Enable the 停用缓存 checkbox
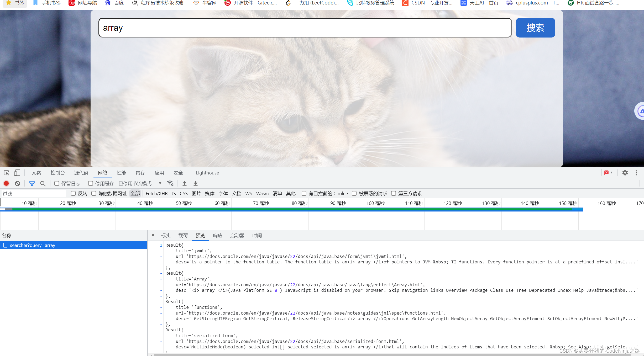The height and width of the screenshot is (356, 644). (91, 183)
